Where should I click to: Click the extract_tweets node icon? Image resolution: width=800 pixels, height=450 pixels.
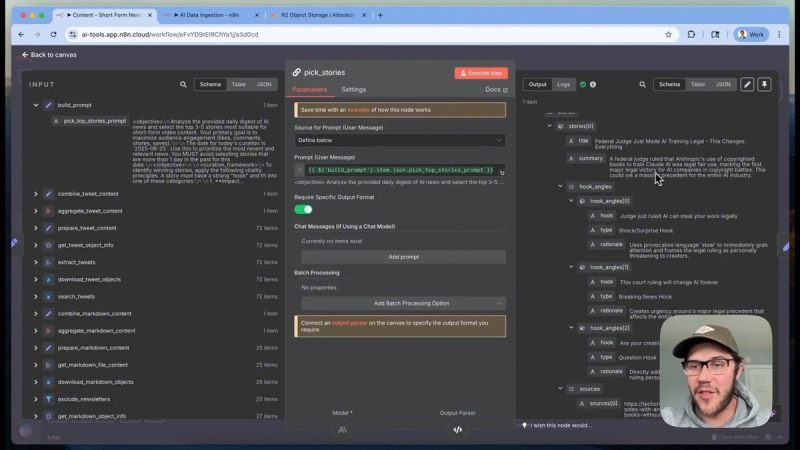click(48, 262)
